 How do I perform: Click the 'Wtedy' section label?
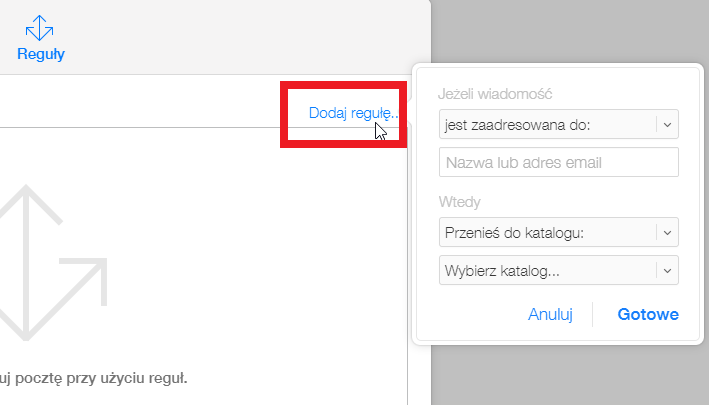(459, 202)
